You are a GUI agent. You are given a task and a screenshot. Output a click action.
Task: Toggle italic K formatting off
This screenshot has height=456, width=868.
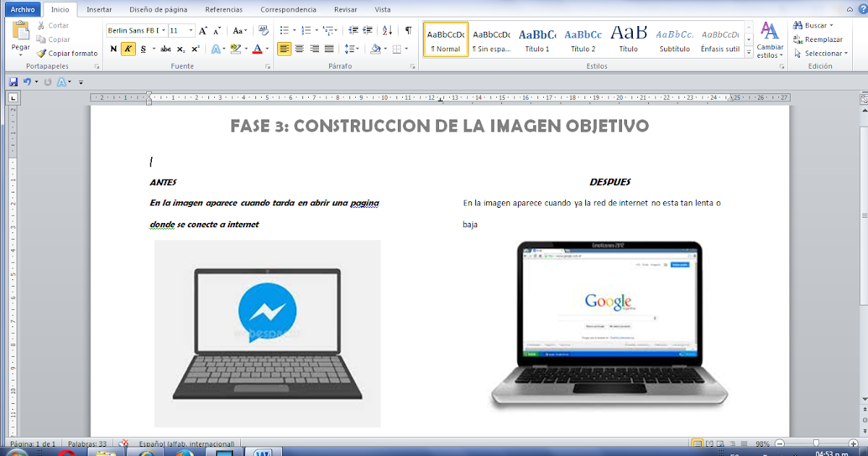pyautogui.click(x=128, y=48)
